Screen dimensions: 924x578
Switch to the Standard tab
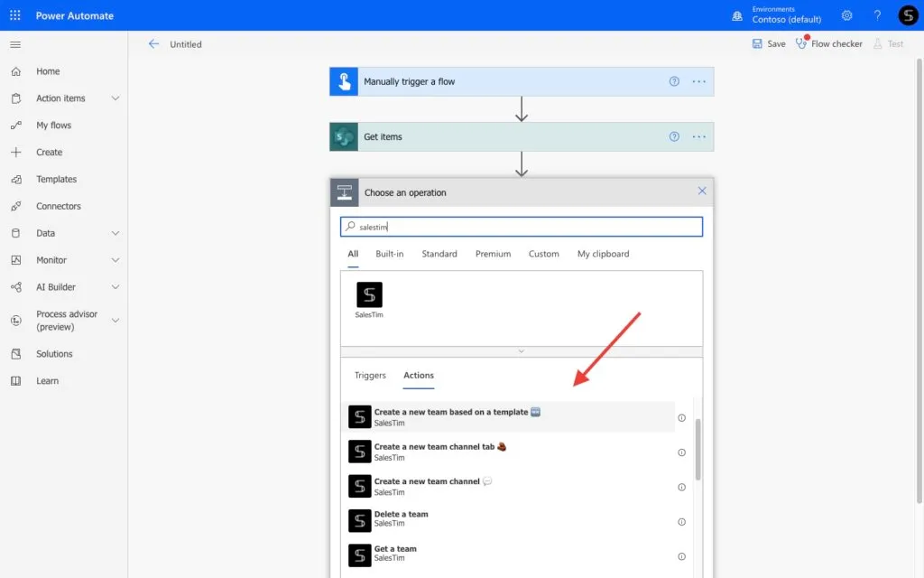click(x=439, y=254)
